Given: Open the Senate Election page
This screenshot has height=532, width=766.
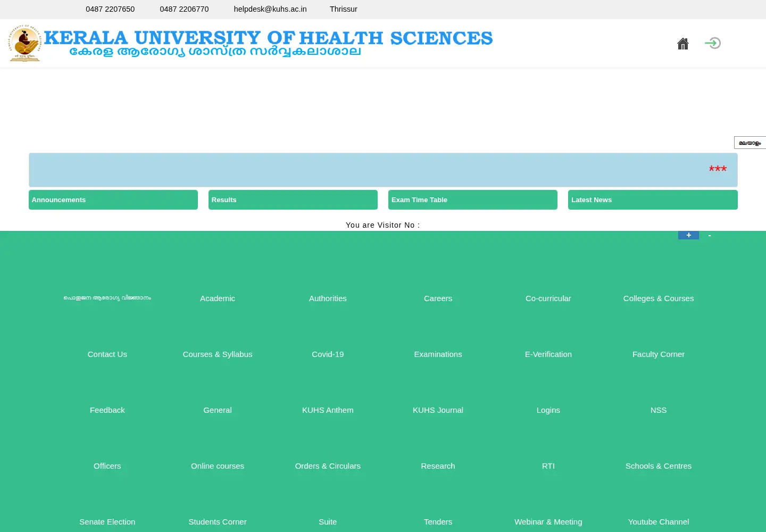Looking at the screenshot, I should (107, 522).
